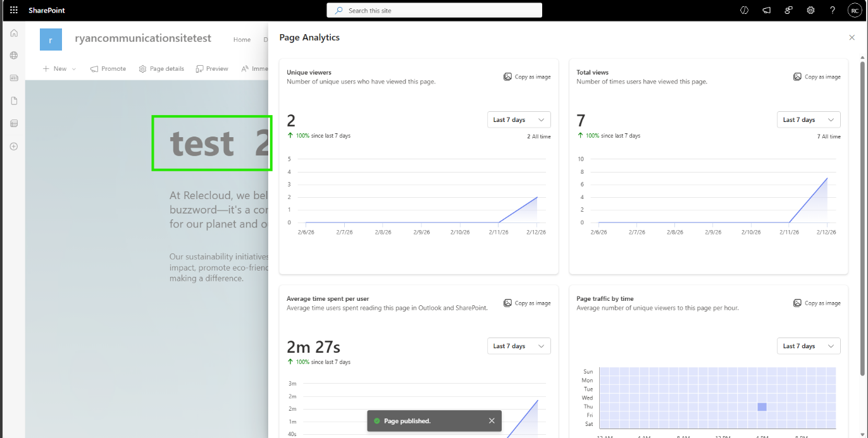
Task: Open the Help question mark icon
Action: [833, 10]
